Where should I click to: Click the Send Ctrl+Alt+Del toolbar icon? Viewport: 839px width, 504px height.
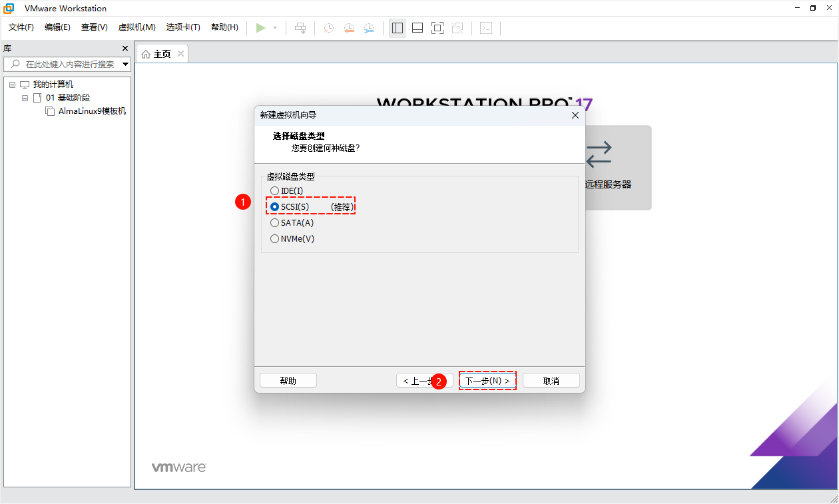pyautogui.click(x=300, y=27)
